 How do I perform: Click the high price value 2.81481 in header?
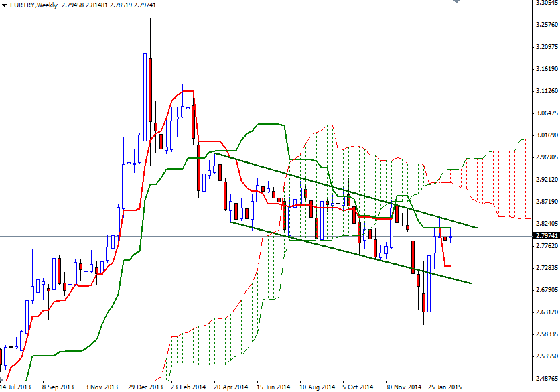pyautogui.click(x=99, y=5)
